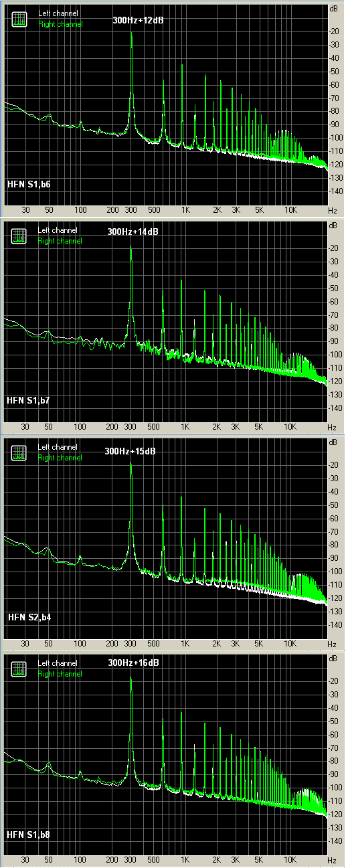Click the 'dB' axis unit above the HFN S1,b6 graph
346x868 pixels.
(334, 9)
